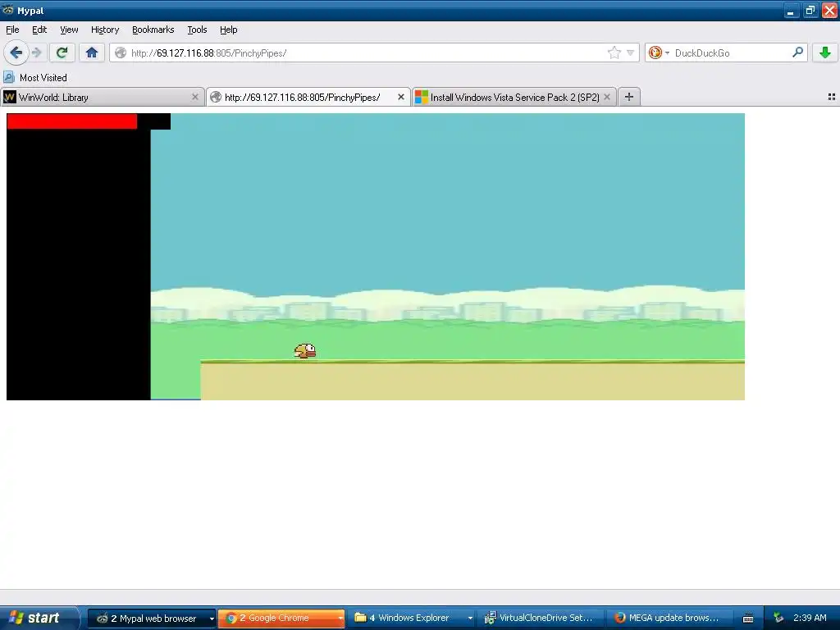The image size is (840, 630).
Task: Bookmark this page with the star icon
Action: (614, 52)
